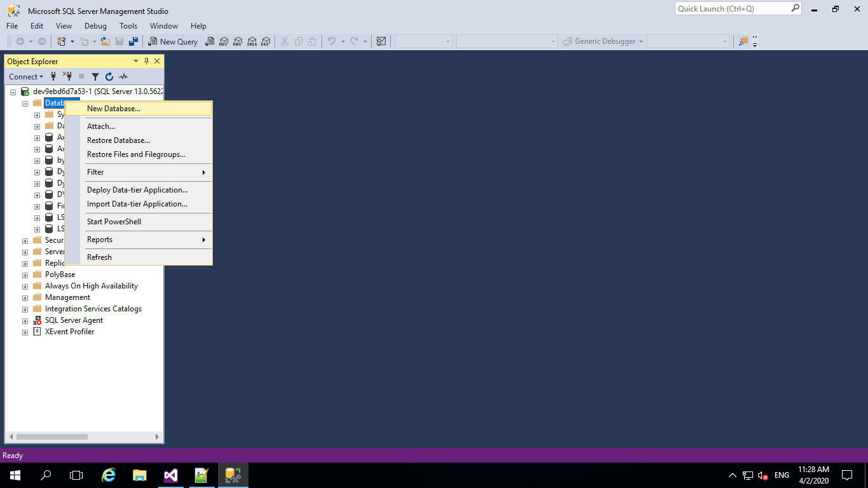Click the New Project toolbar icon

click(x=62, y=41)
